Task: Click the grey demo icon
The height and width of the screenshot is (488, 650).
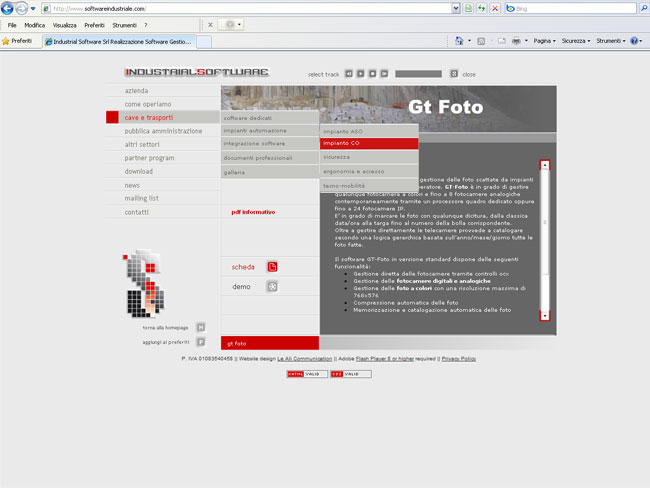Action: 272,286
